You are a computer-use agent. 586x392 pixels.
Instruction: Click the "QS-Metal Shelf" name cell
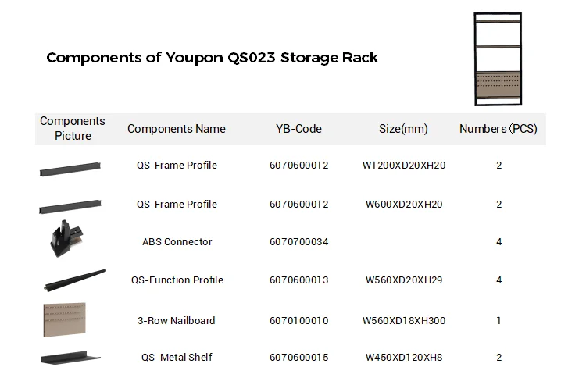click(177, 358)
